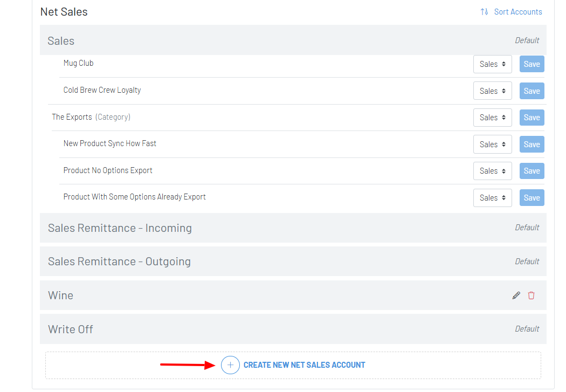Open account dropdown for Cold Brew Crew Loyalty
The width and height of the screenshot is (566, 392).
[492, 91]
